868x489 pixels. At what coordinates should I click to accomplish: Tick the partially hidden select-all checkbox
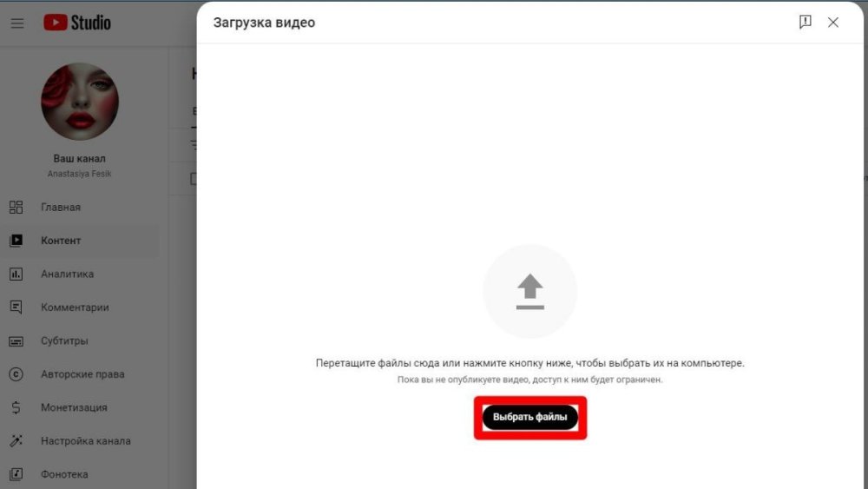pyautogui.click(x=194, y=179)
